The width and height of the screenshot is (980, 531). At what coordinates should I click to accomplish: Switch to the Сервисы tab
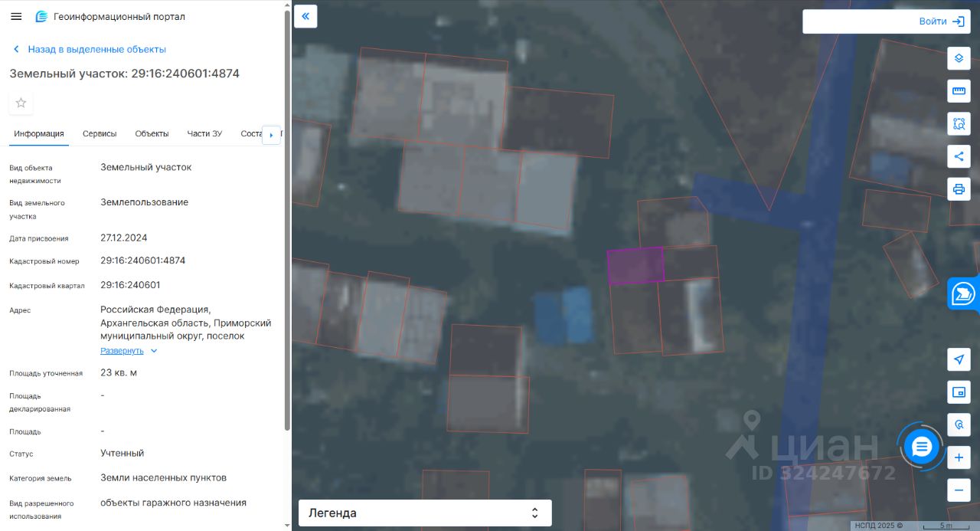click(100, 133)
